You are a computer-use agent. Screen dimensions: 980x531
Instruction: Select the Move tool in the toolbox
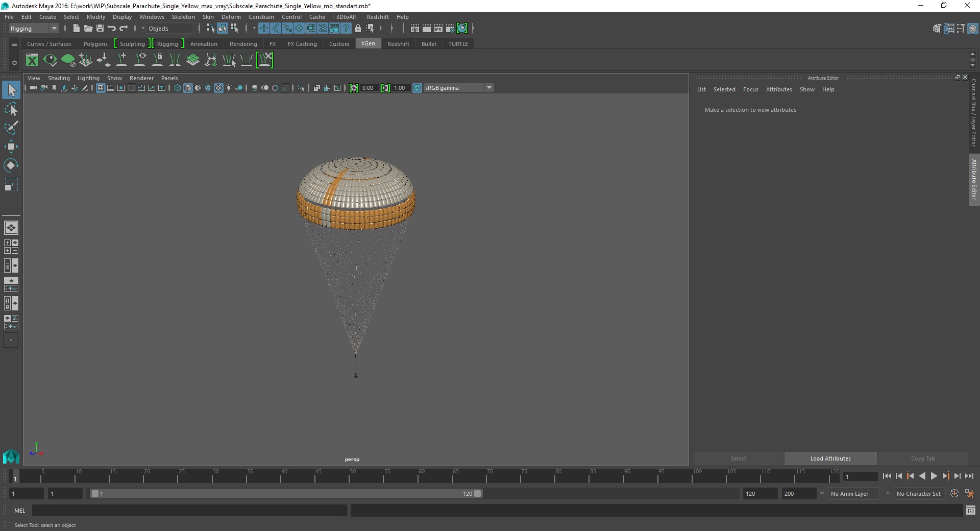tap(11, 147)
